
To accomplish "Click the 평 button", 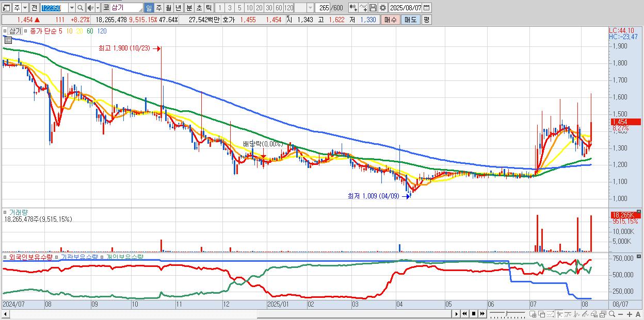I will coord(426,20).
